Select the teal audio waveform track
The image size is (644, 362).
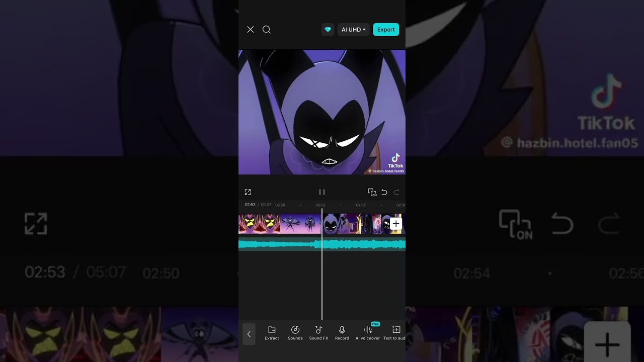(x=322, y=244)
